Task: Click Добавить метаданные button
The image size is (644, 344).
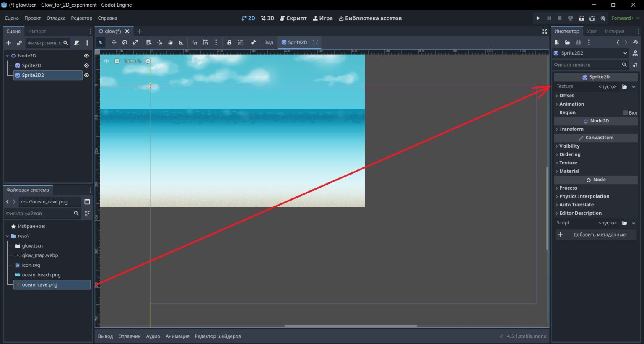Action: pyautogui.click(x=596, y=235)
